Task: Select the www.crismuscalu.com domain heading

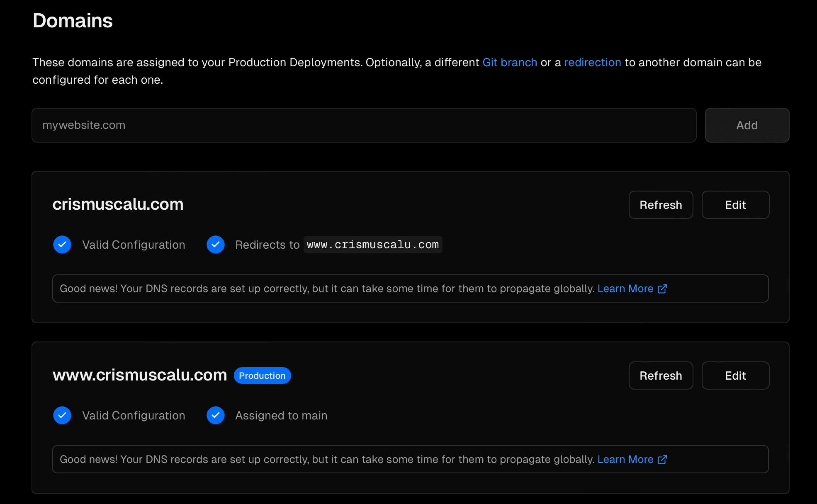Action: [139, 375]
